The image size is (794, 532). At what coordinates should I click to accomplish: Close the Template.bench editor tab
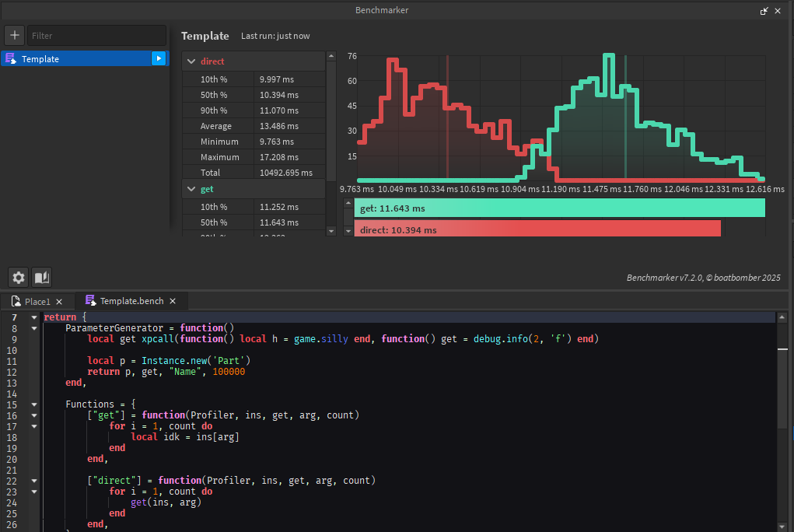click(173, 301)
